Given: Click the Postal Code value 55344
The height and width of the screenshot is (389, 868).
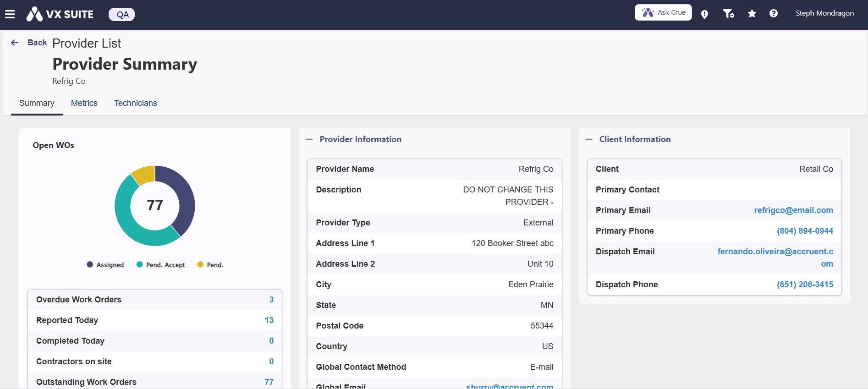Looking at the screenshot, I should (x=542, y=326).
